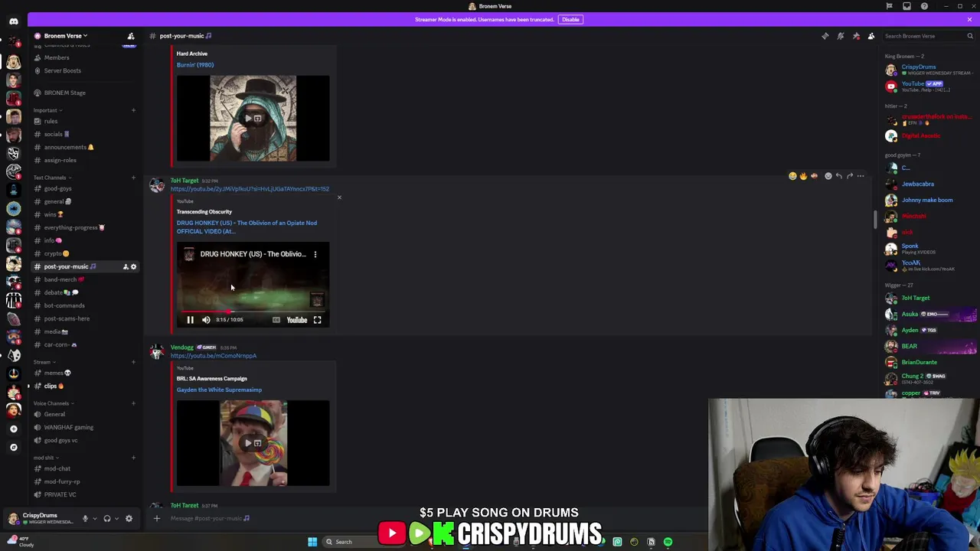980x551 pixels.
Task: Open headphone output options arrow
Action: (116, 518)
